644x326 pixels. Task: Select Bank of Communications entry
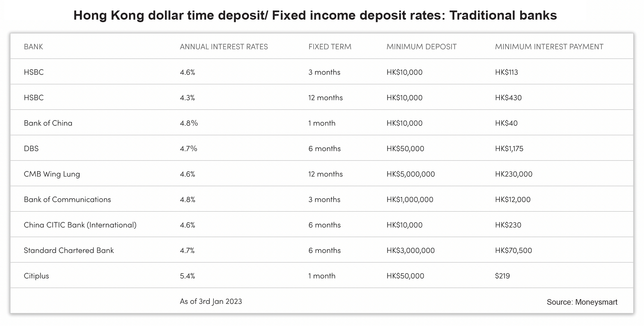click(67, 199)
